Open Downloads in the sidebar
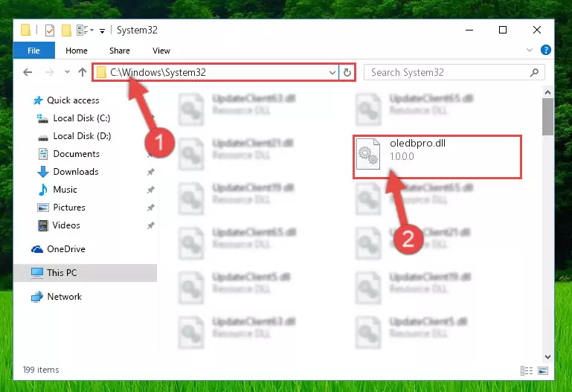Image resolution: width=572 pixels, height=392 pixels. tap(76, 172)
